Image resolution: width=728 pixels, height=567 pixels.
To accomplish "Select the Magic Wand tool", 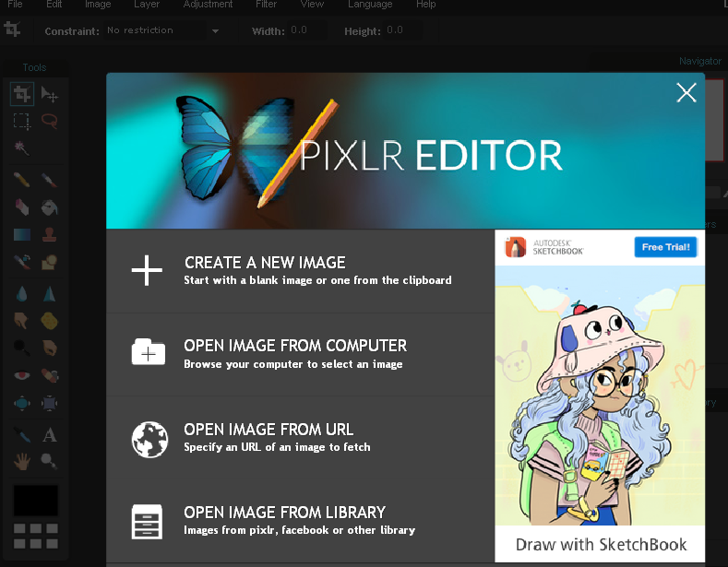I will [22, 148].
